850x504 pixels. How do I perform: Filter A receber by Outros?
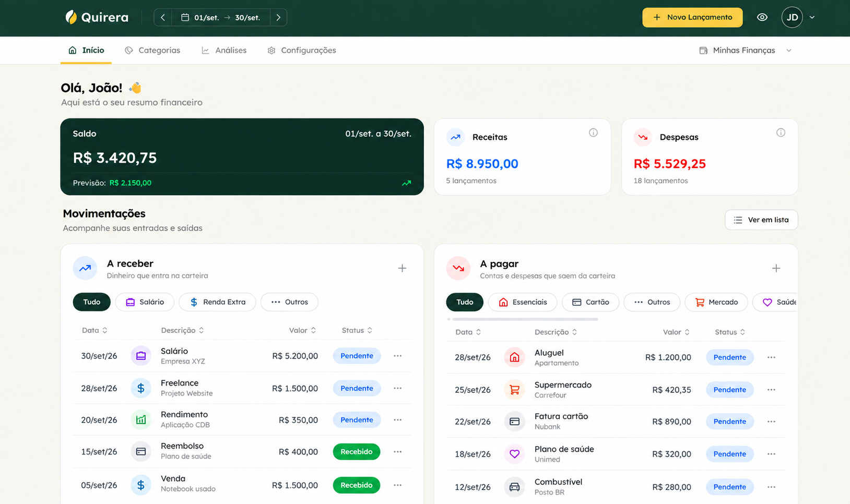pos(289,302)
